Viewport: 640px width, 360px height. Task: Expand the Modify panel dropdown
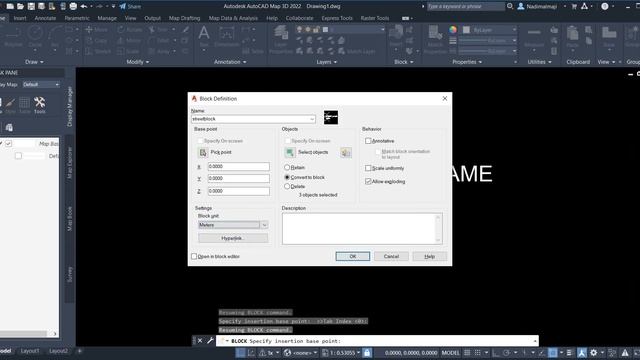138,62
